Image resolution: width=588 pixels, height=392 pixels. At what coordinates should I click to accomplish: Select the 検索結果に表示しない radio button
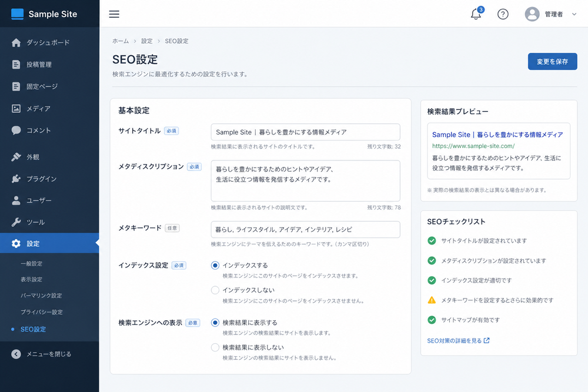215,347
